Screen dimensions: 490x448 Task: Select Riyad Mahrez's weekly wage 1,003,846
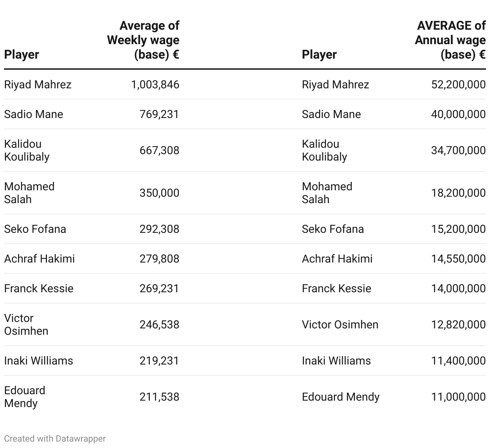click(155, 84)
